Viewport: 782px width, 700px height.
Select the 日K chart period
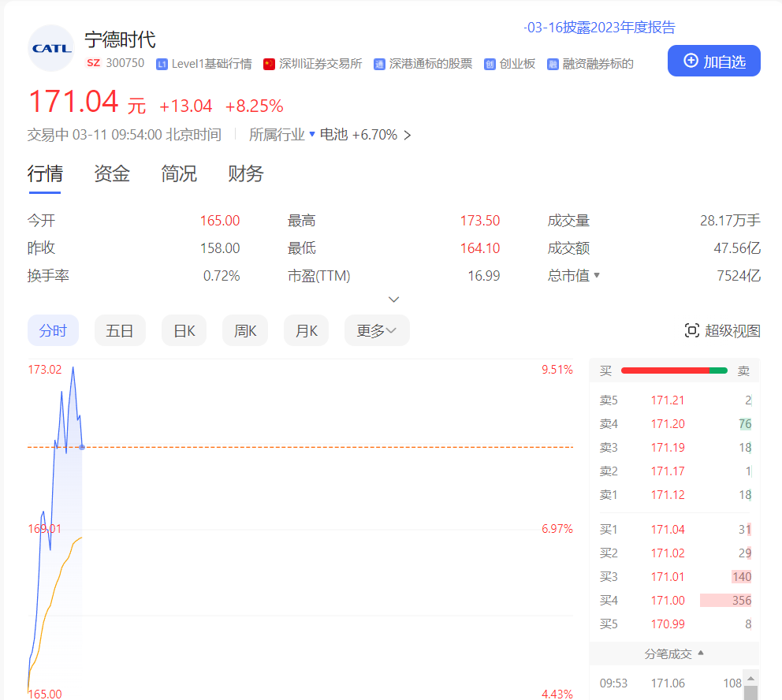coord(184,331)
